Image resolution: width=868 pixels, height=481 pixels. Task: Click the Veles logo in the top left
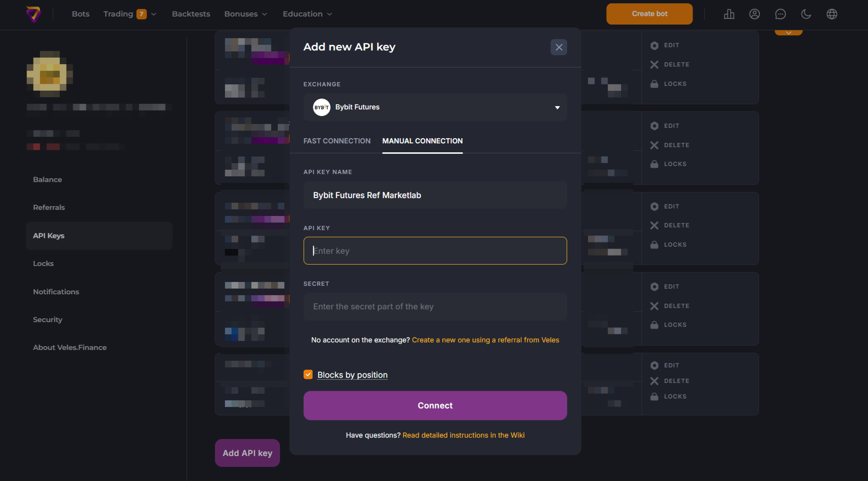34,14
